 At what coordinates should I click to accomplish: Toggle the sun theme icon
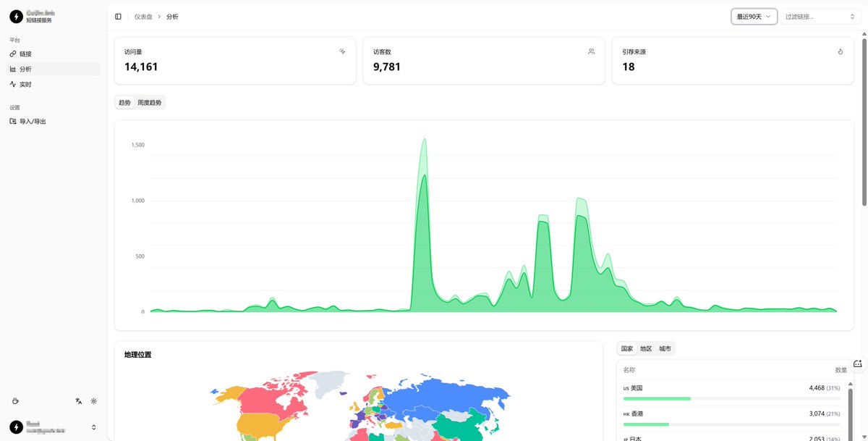point(94,400)
